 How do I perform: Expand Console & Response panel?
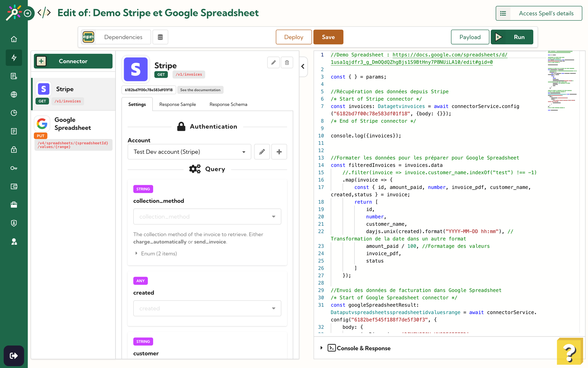(356, 348)
